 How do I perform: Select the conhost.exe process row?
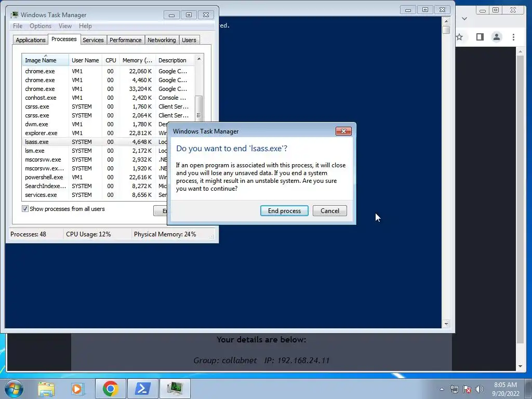click(109, 98)
